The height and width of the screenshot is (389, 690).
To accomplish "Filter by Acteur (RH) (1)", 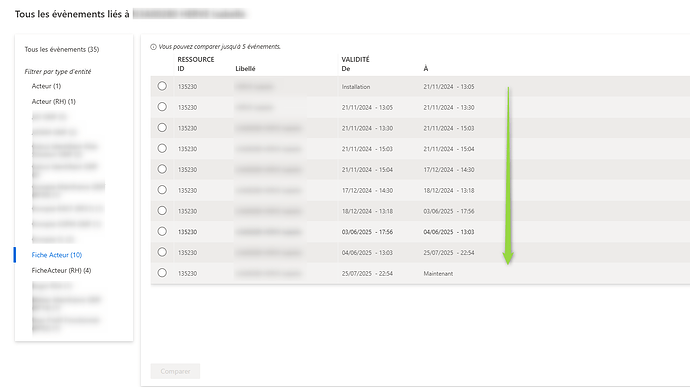I will pyautogui.click(x=54, y=102).
